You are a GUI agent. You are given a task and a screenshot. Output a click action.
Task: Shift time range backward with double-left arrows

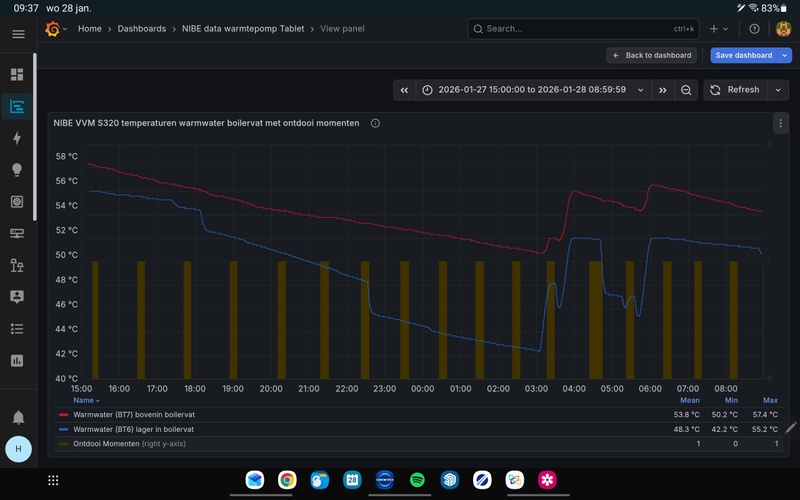click(404, 90)
